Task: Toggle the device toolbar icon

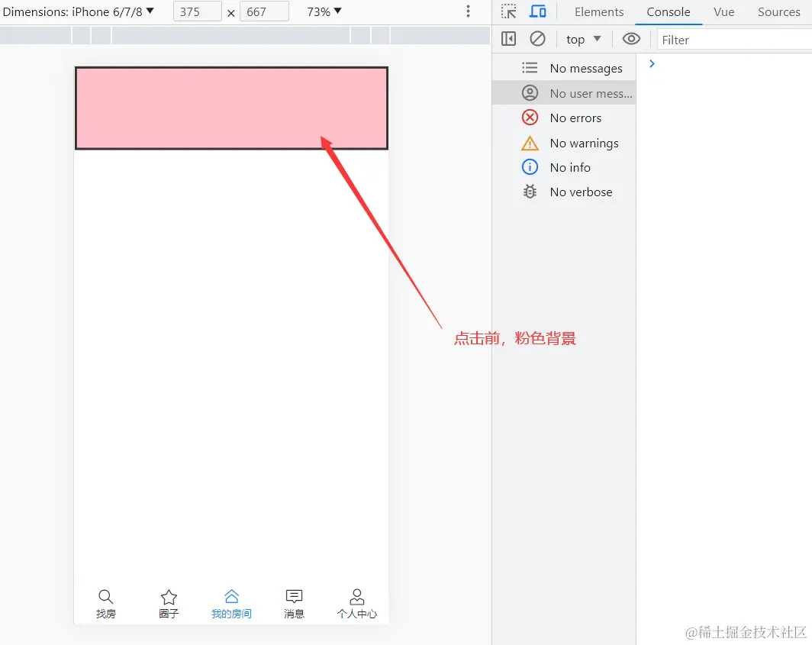Action: [539, 11]
